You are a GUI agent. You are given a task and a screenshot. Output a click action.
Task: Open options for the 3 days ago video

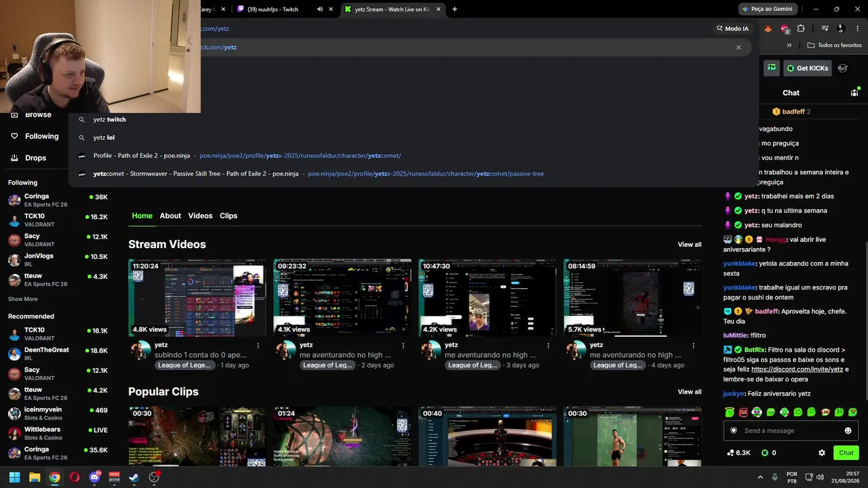point(548,346)
